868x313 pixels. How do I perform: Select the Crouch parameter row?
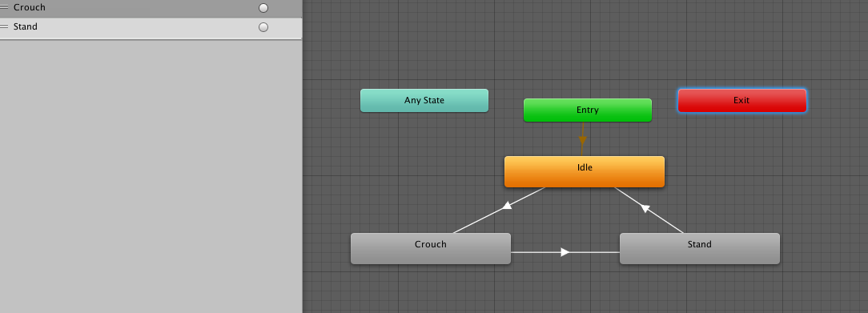click(x=151, y=8)
